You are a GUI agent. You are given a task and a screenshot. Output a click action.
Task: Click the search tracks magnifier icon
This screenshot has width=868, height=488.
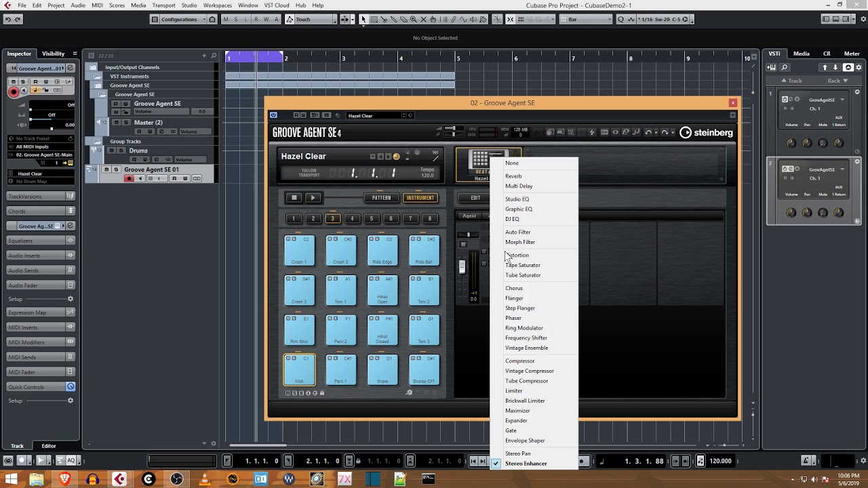pos(214,56)
